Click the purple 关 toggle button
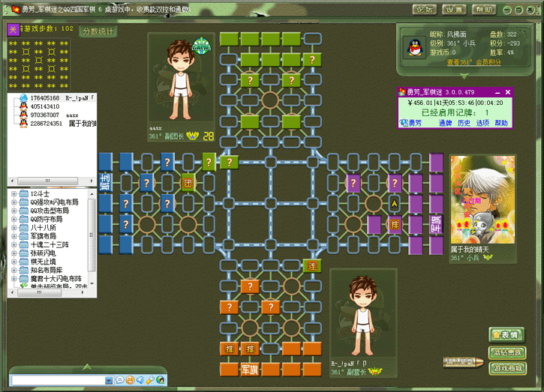The image size is (544, 392). click(14, 29)
